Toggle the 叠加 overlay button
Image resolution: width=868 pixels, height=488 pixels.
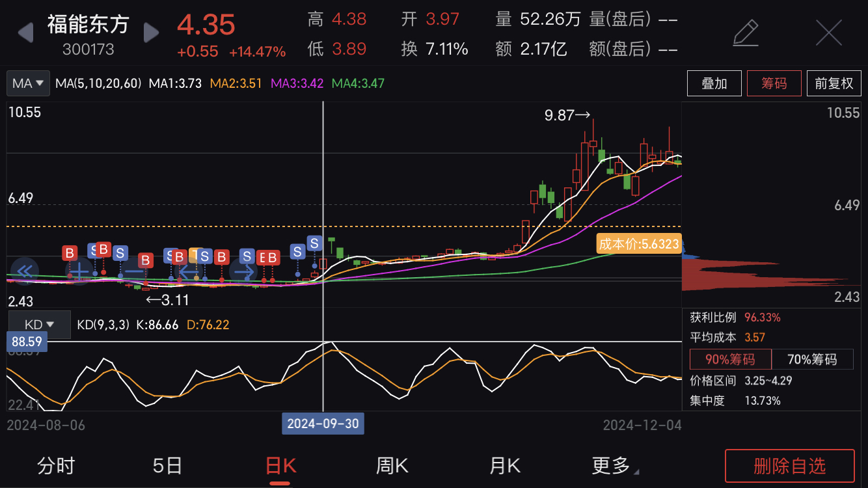[x=714, y=83]
